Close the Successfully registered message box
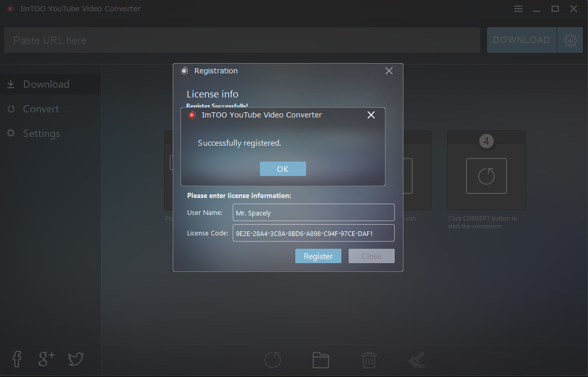 371,115
